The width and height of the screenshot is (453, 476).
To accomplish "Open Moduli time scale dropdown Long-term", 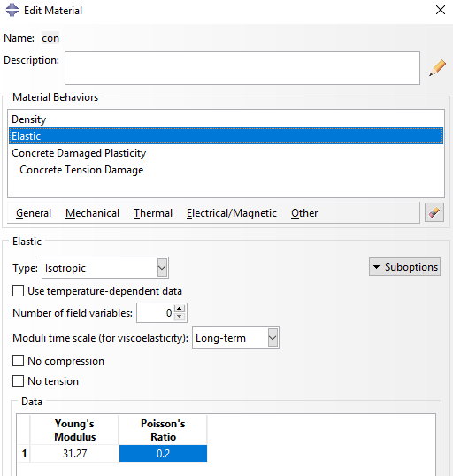I will tap(235, 338).
